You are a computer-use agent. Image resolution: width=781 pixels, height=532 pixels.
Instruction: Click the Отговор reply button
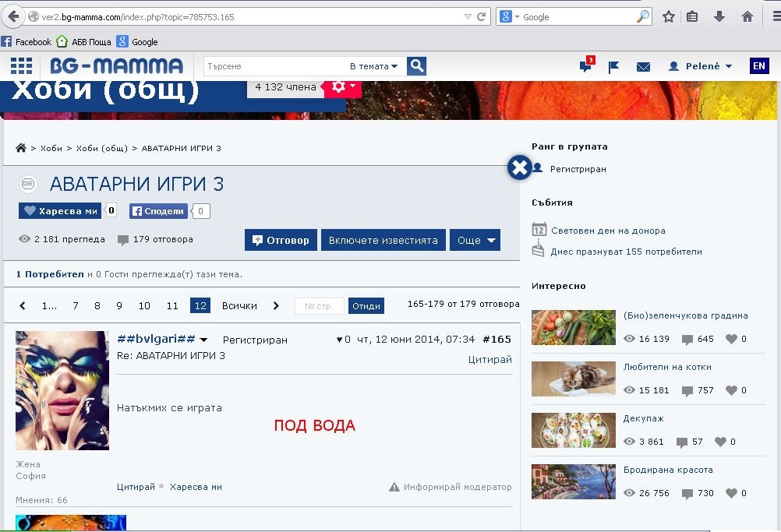coord(281,240)
